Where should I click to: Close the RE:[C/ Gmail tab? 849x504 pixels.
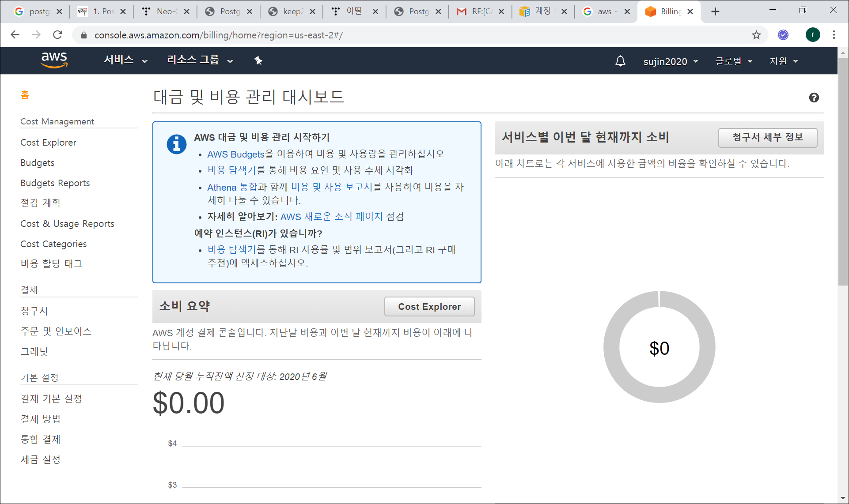(501, 11)
